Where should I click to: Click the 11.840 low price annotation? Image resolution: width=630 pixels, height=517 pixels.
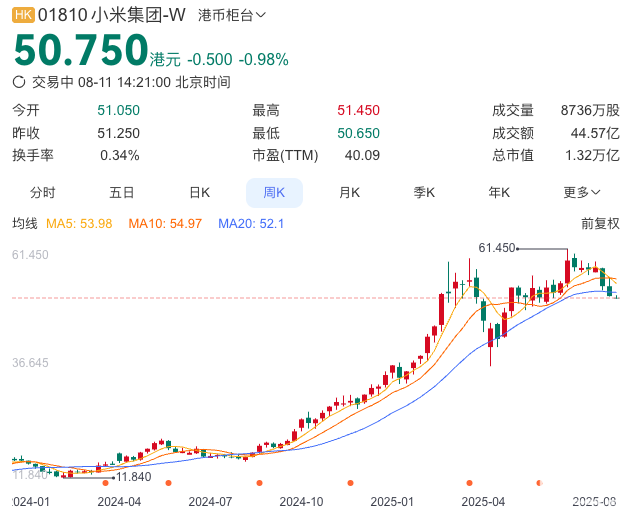(133, 477)
